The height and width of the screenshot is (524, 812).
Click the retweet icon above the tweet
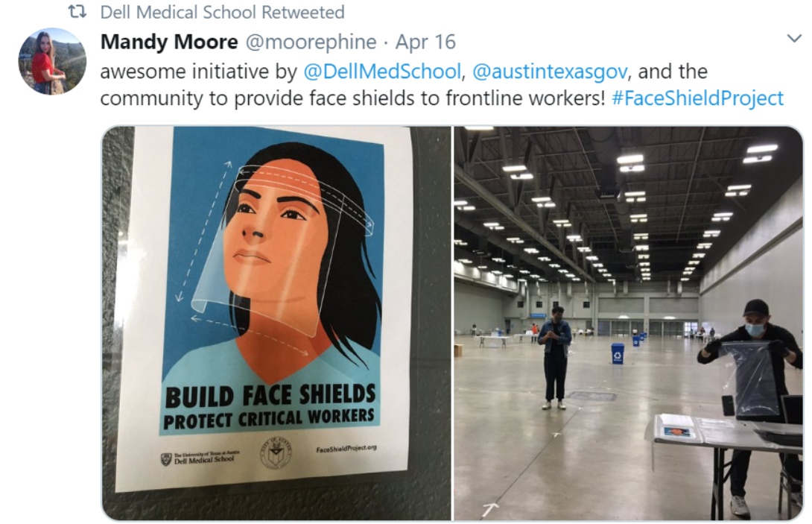[x=77, y=11]
